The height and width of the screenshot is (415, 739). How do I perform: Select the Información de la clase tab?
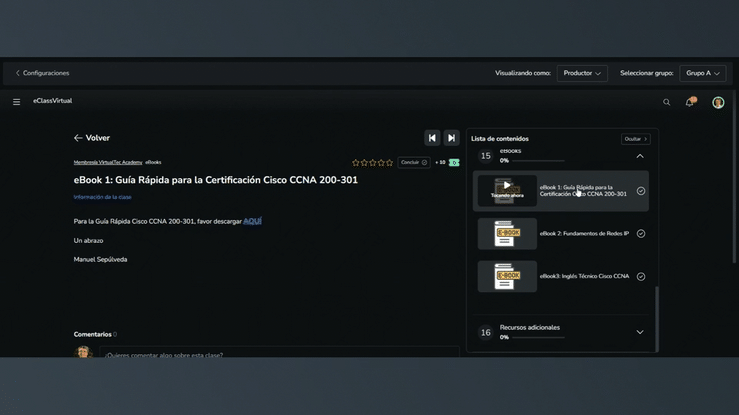click(x=102, y=197)
